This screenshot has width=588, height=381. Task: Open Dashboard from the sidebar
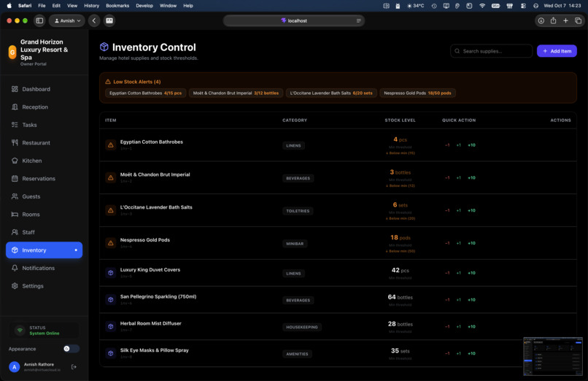[x=44, y=89]
